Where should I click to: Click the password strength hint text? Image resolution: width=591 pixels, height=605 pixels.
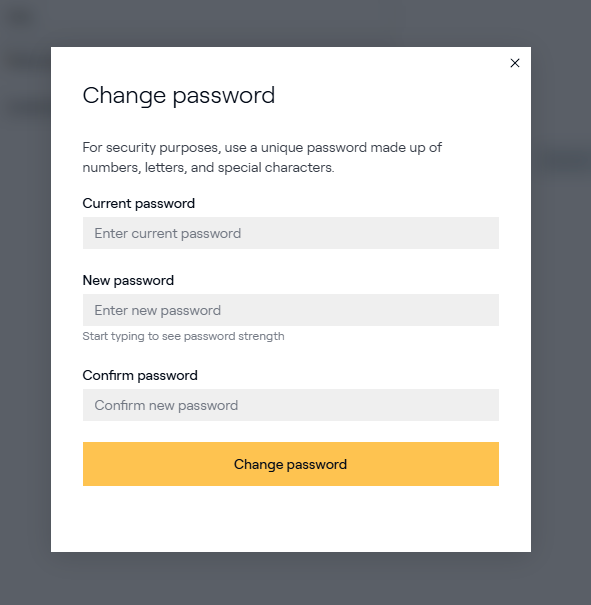point(183,336)
